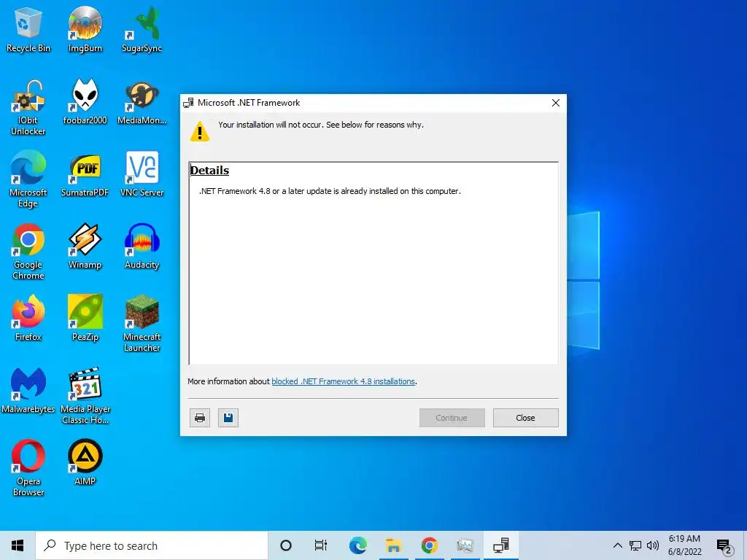The width and height of the screenshot is (747, 560).
Task: Open the Windows Start menu
Action: (x=18, y=545)
